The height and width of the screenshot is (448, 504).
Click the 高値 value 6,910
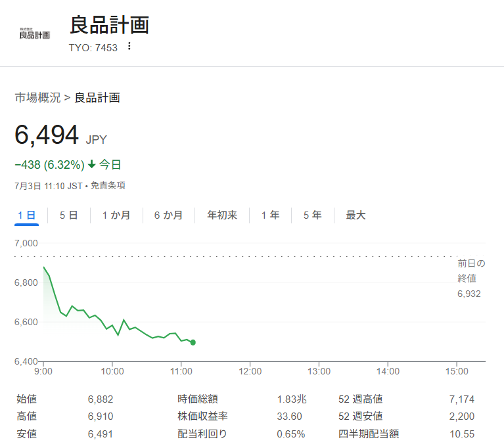pos(101,416)
